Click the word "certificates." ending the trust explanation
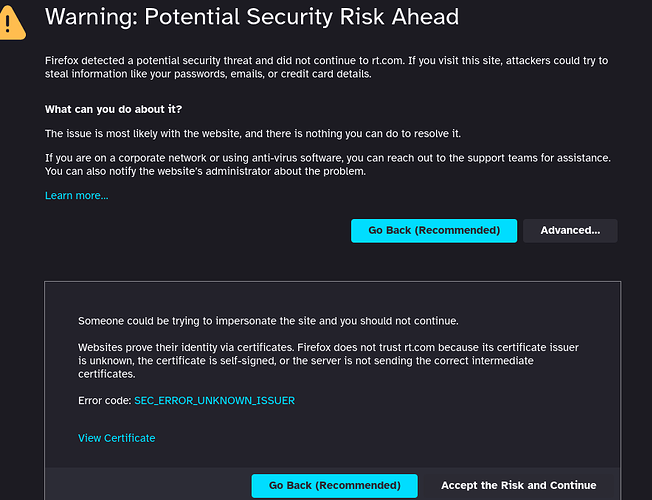 point(107,374)
